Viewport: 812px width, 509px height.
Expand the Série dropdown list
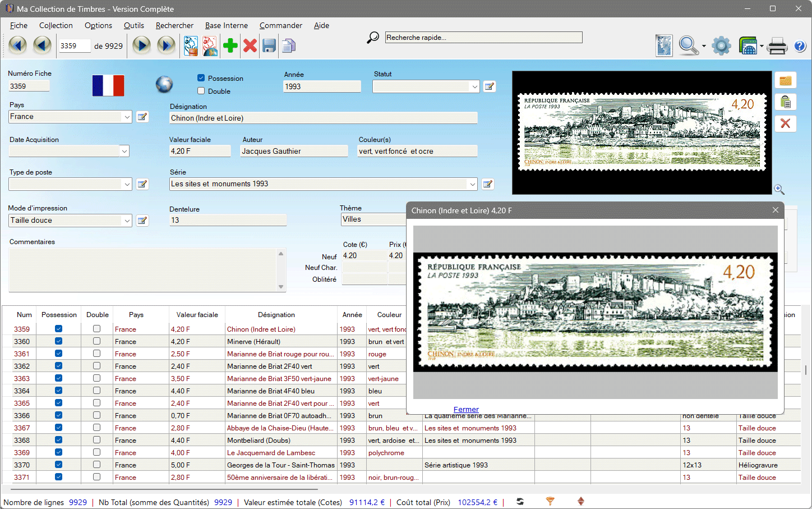pyautogui.click(x=472, y=184)
